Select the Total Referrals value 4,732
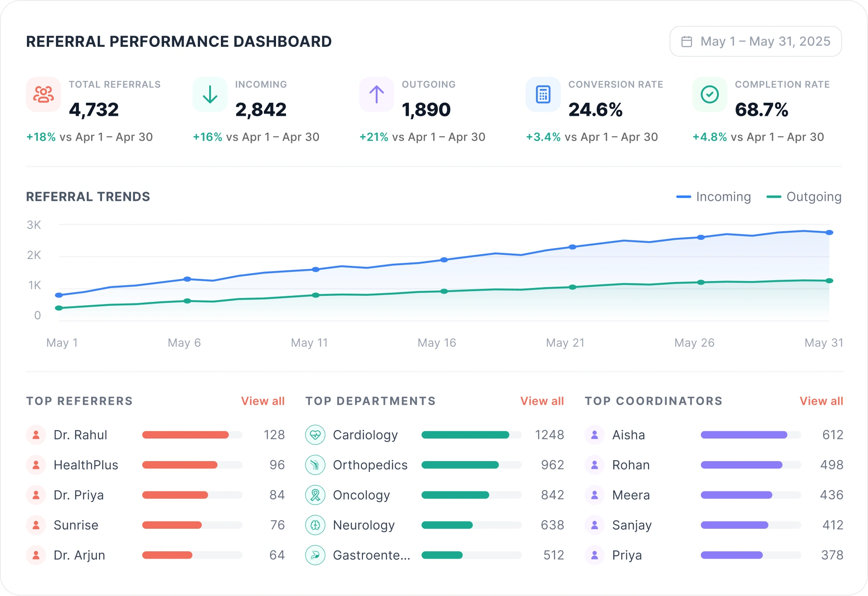Screen dimensions: 868x596 point(94,109)
